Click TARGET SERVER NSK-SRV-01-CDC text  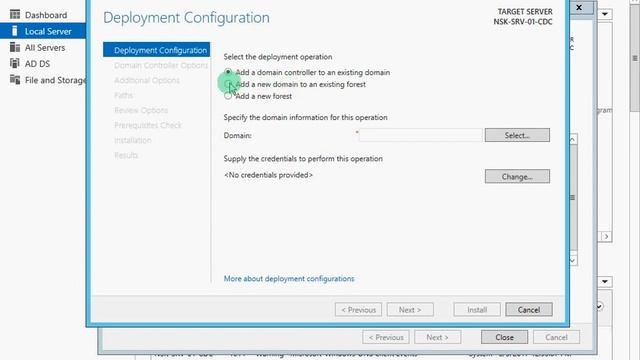pos(523,17)
